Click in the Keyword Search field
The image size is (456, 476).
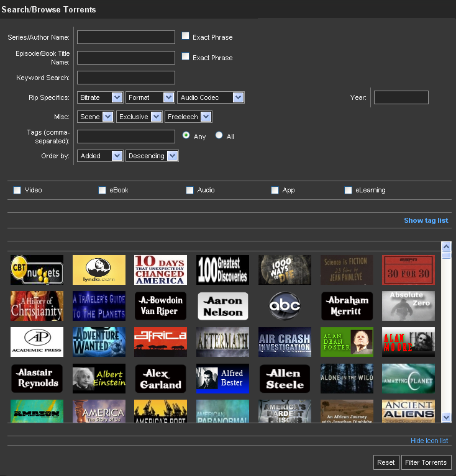pyautogui.click(x=126, y=78)
